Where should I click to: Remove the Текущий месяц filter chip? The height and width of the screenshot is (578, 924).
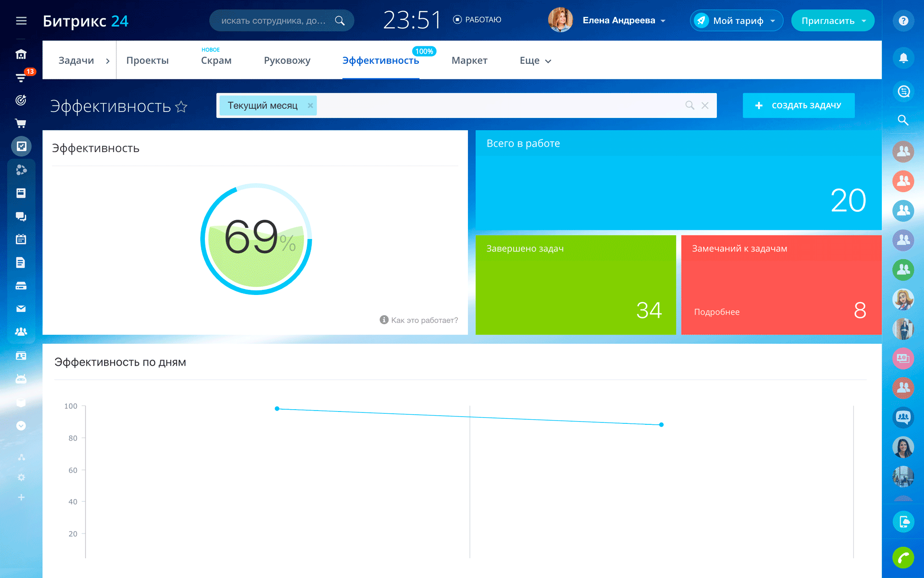(310, 106)
